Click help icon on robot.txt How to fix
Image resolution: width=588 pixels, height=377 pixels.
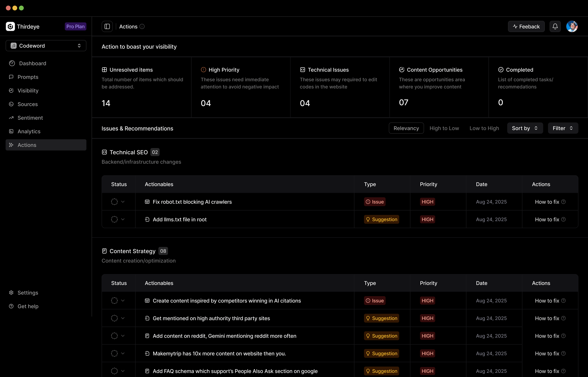click(564, 202)
